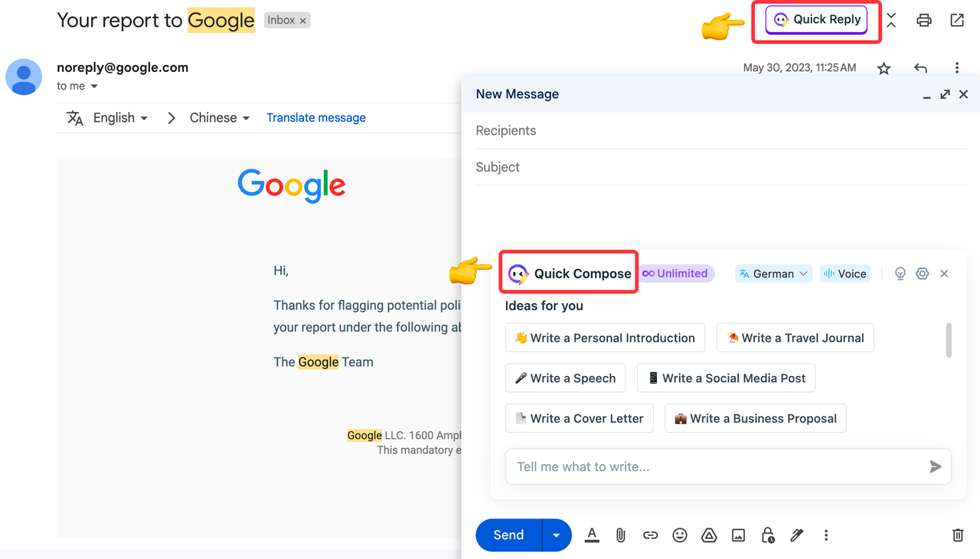Expand the 'to me' recipient details
Viewport: 980px width, 559px height.
(x=94, y=87)
